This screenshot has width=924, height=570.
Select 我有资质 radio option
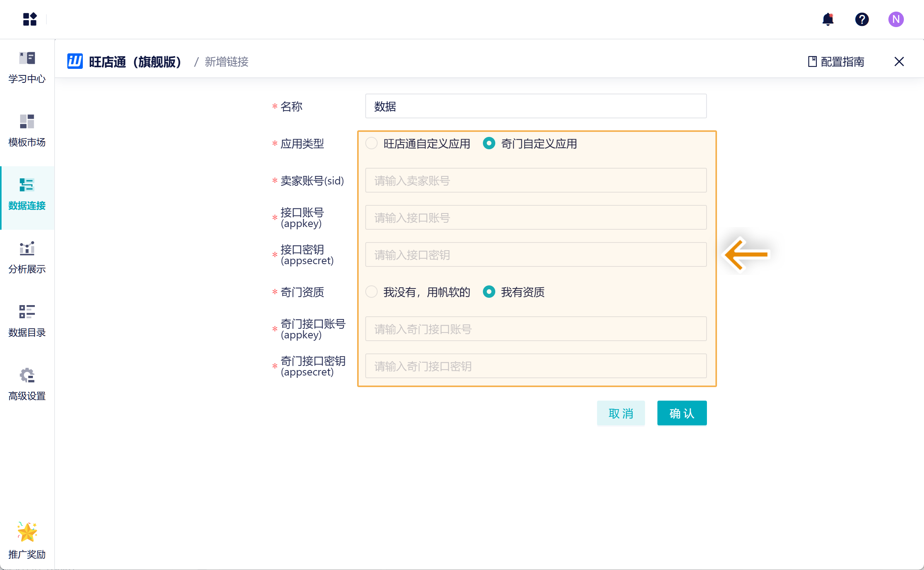click(489, 292)
